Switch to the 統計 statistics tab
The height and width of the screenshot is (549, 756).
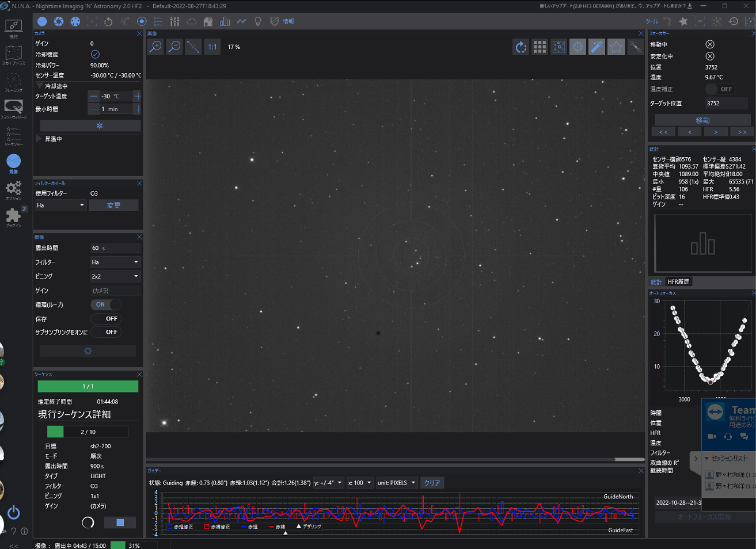click(x=656, y=281)
